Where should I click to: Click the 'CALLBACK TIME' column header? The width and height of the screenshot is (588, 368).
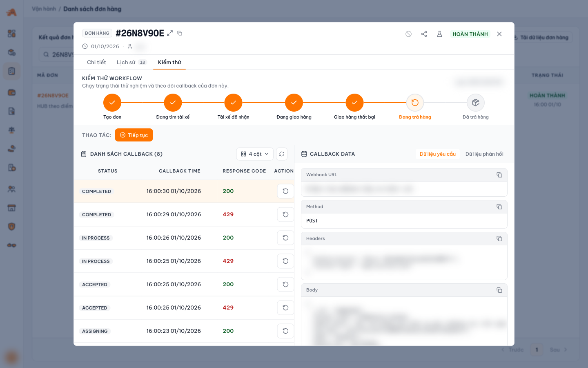coord(180,171)
